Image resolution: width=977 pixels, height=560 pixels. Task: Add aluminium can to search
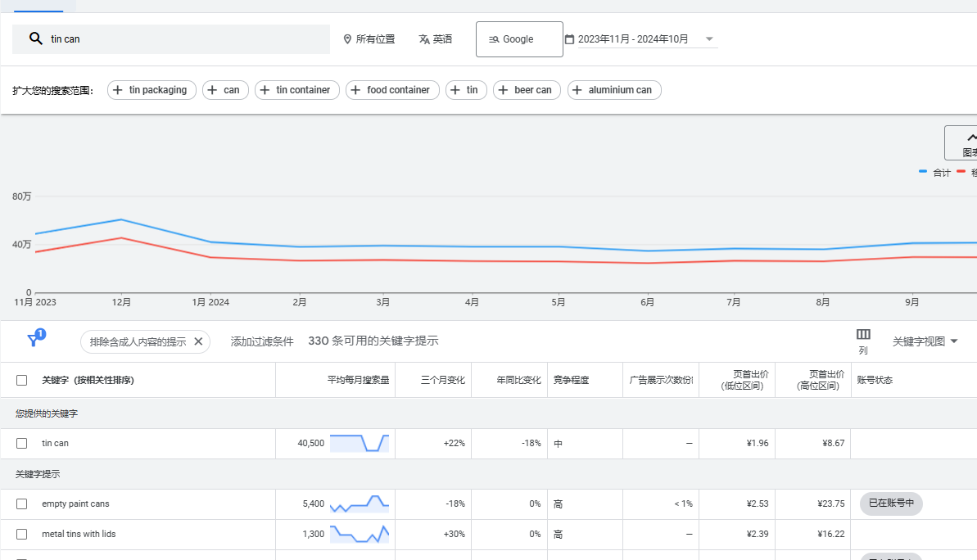pos(614,90)
